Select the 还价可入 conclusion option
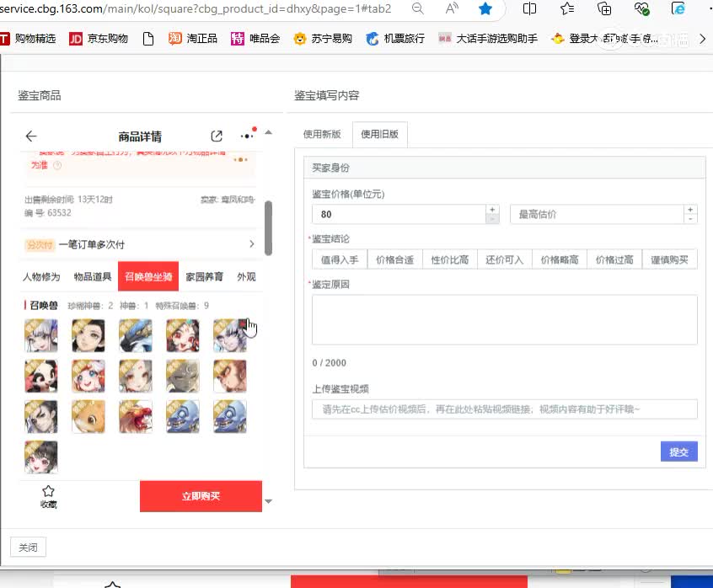 [x=505, y=259]
